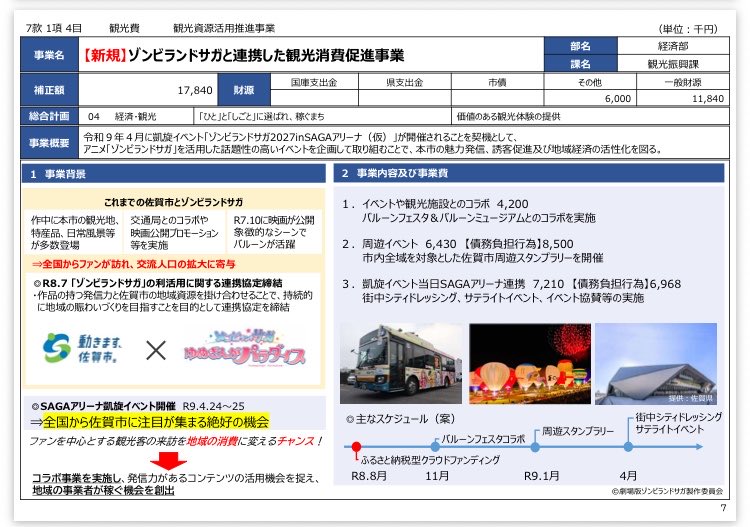Click the red downward arrow

pos(168,460)
